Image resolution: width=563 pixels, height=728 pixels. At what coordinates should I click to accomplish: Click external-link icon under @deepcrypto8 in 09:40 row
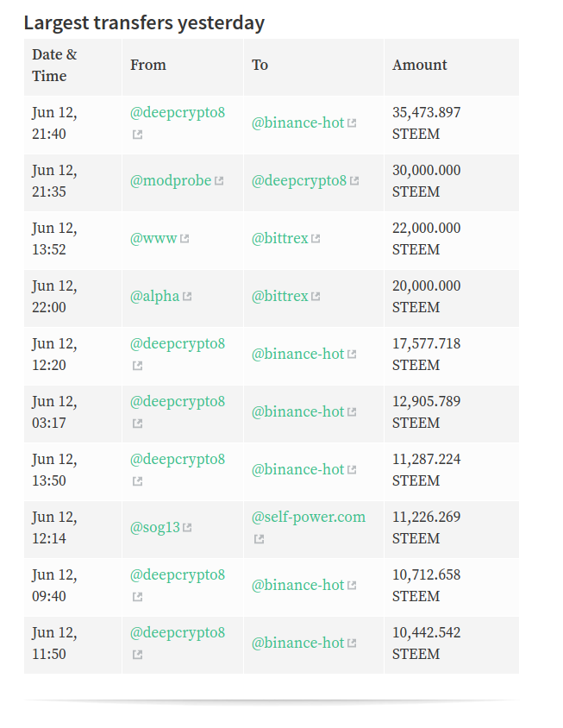pos(137,597)
